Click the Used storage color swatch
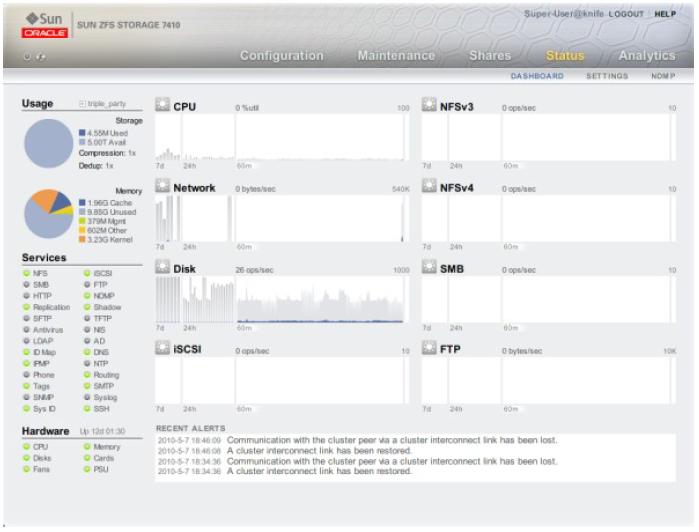 coord(82,133)
